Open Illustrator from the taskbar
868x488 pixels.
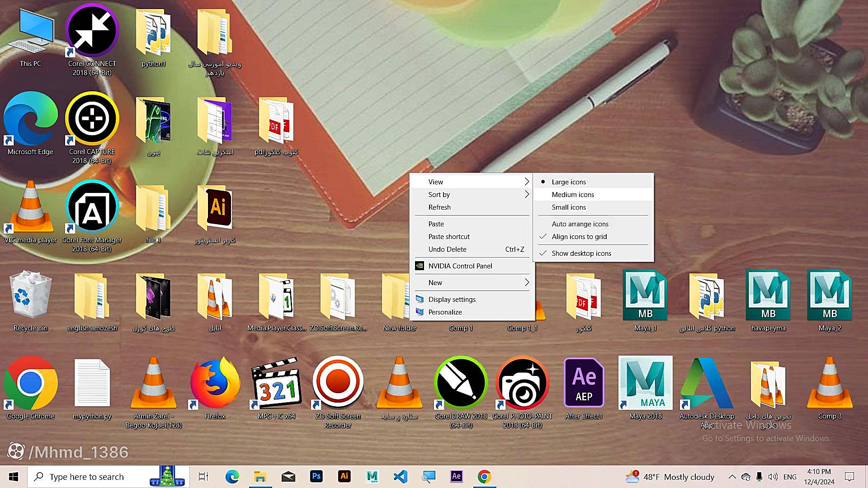pos(344,476)
